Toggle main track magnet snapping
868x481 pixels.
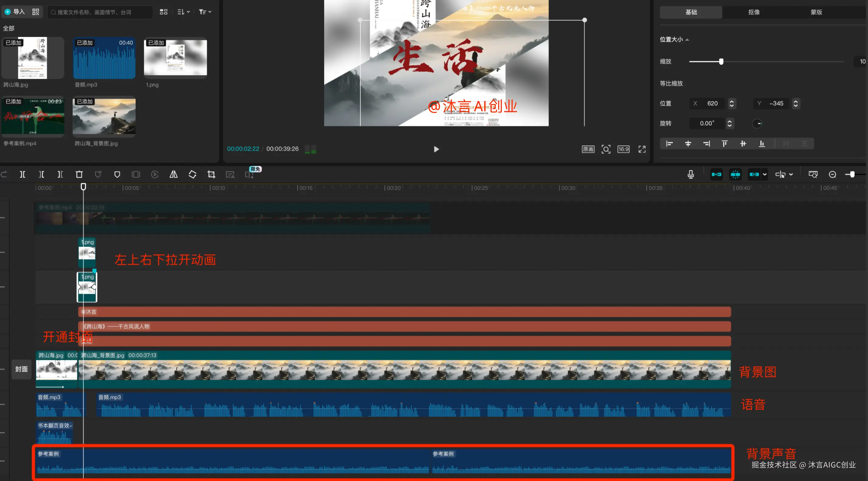pyautogui.click(x=716, y=174)
